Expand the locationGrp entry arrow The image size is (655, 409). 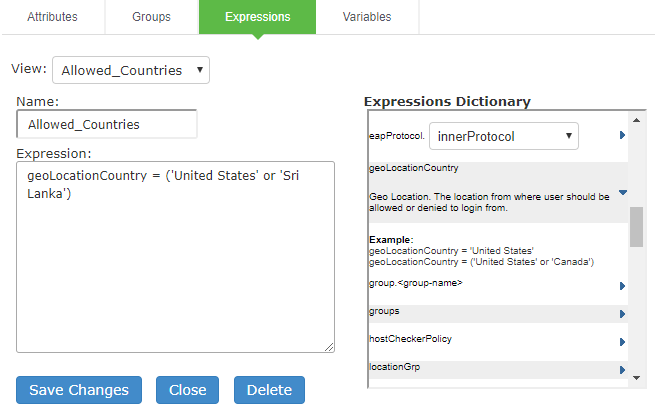click(x=622, y=370)
